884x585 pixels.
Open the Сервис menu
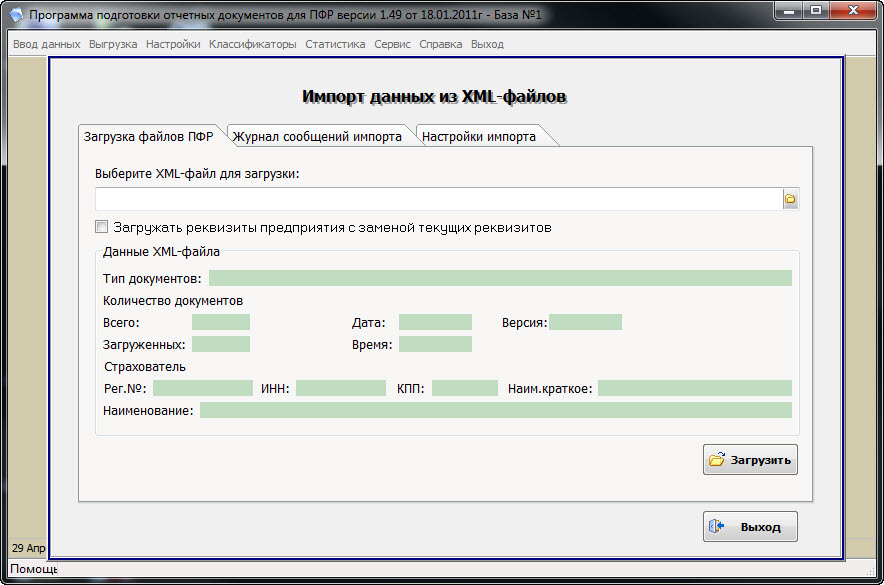click(x=392, y=44)
